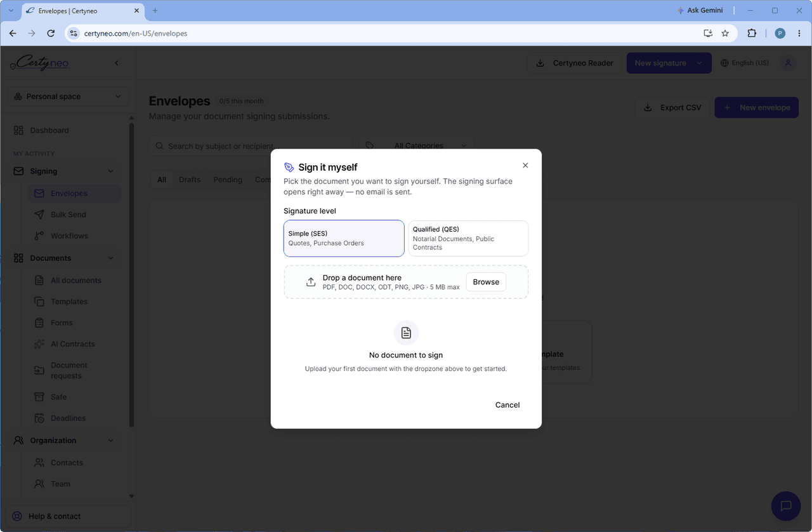The image size is (812, 532).
Task: Open the English (US) language selector
Action: click(x=745, y=63)
